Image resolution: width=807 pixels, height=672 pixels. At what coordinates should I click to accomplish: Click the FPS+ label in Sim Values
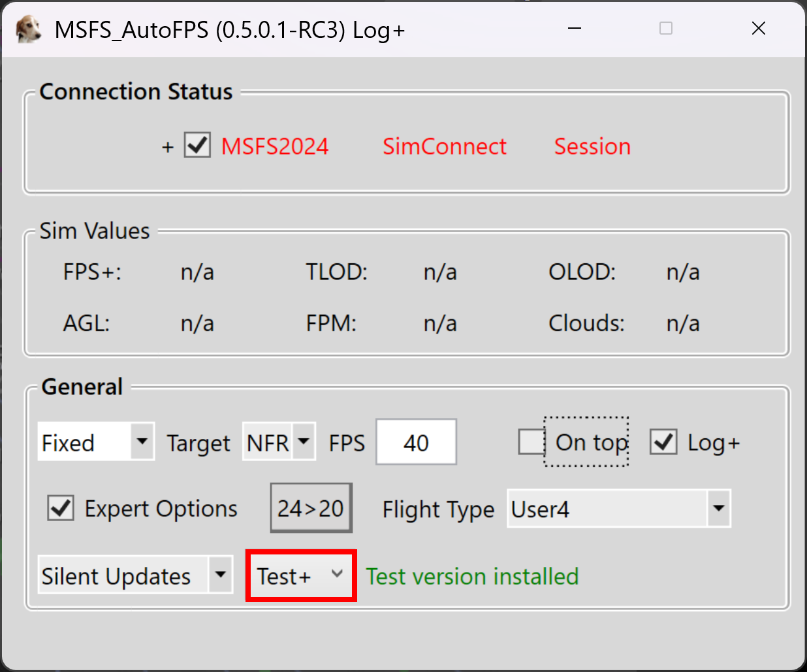pyautogui.click(x=92, y=272)
